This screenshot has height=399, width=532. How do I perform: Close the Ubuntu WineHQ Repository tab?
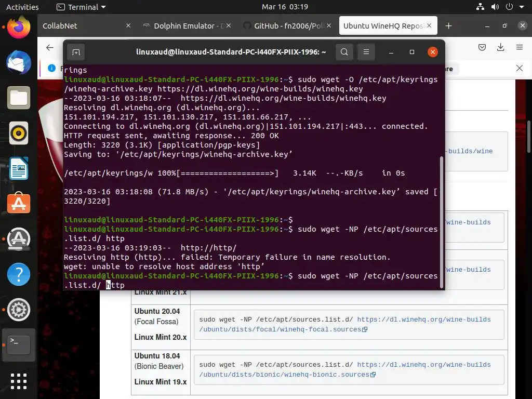point(429,25)
